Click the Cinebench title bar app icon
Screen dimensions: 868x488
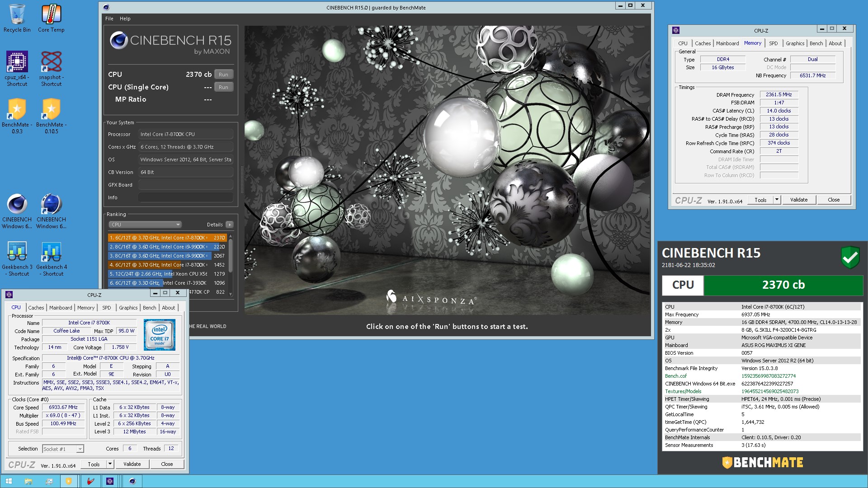coord(106,7)
